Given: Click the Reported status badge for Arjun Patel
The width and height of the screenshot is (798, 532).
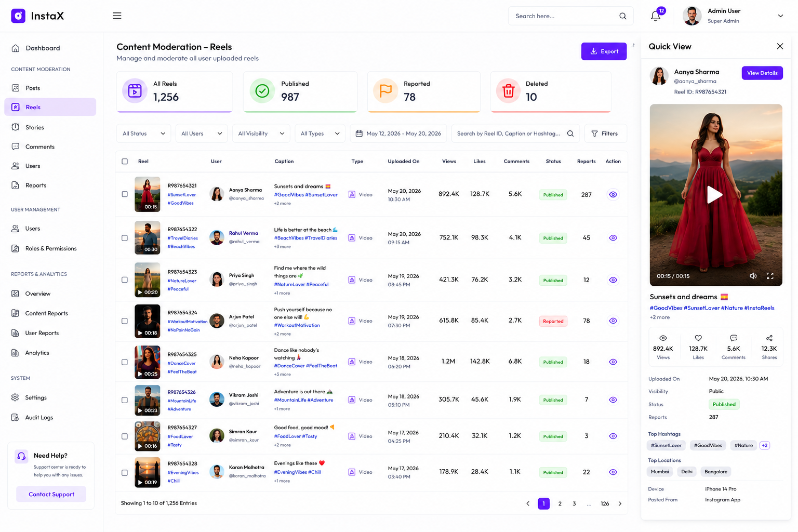Looking at the screenshot, I should 553,321.
